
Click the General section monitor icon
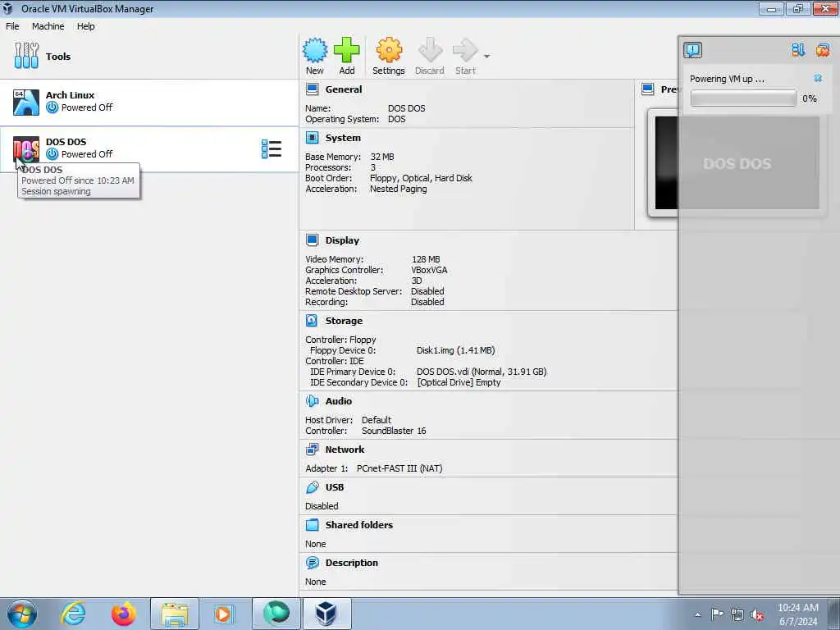point(313,89)
